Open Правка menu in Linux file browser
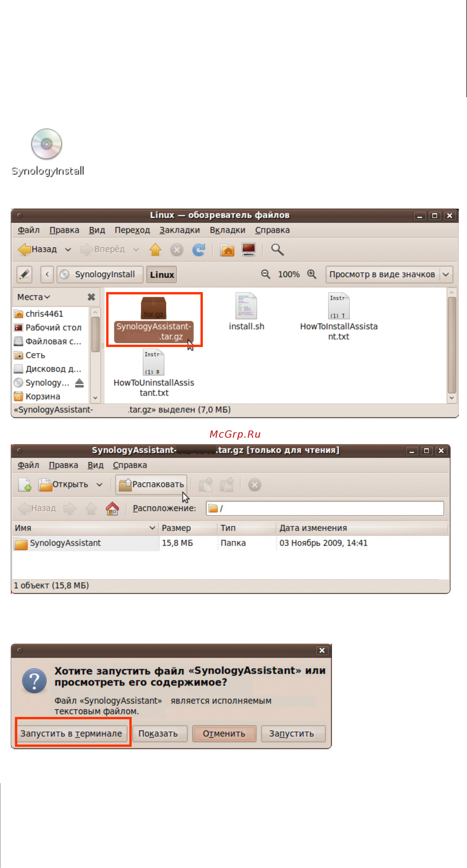Viewport: 467px width, 868px height. [x=64, y=230]
